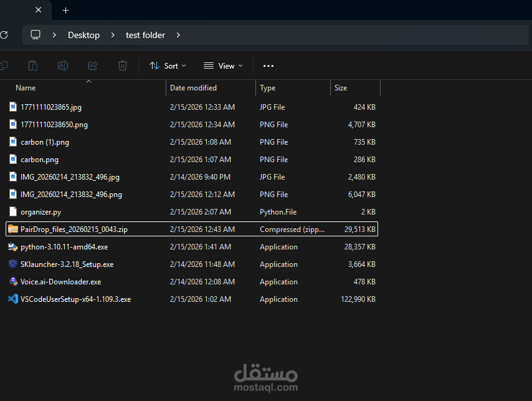Close the current tab
532x401 pixels.
[39, 10]
